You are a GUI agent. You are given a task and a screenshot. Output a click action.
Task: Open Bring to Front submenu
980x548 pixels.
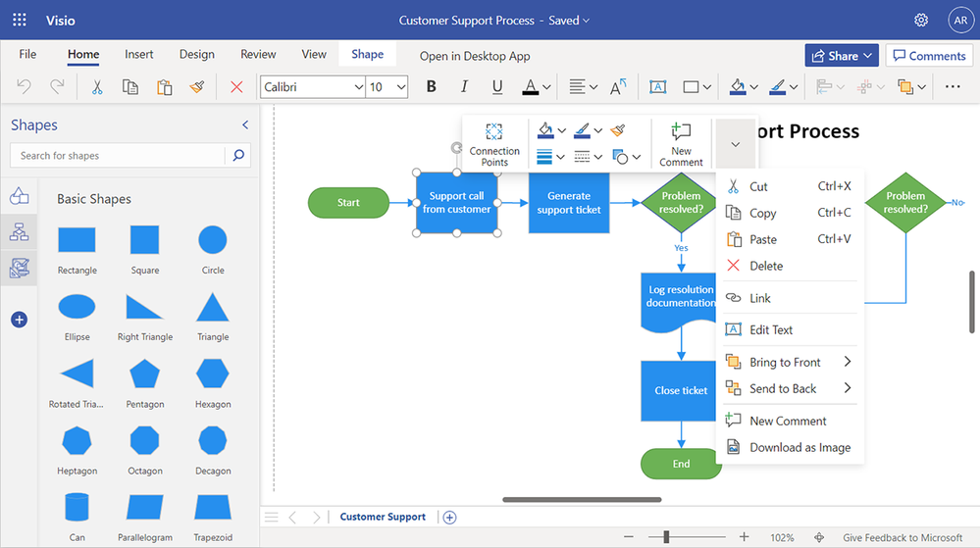pyautogui.click(x=790, y=362)
